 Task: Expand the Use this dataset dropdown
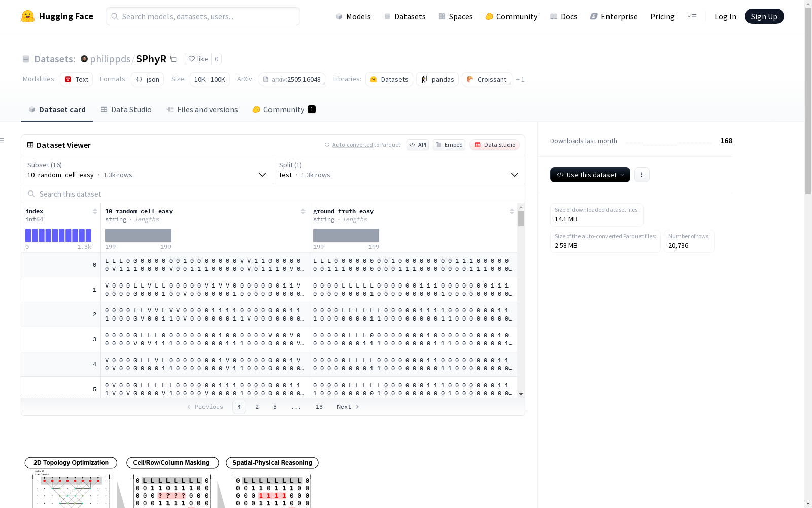click(590, 175)
